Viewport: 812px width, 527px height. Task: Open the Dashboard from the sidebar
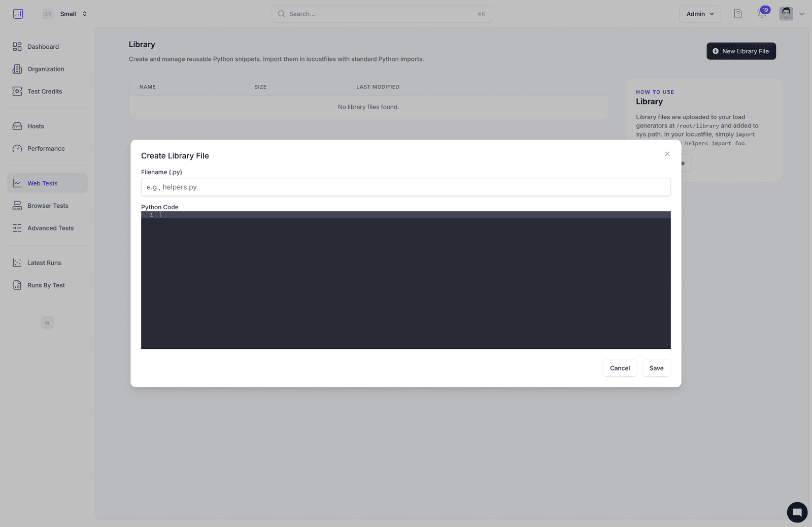[43, 46]
